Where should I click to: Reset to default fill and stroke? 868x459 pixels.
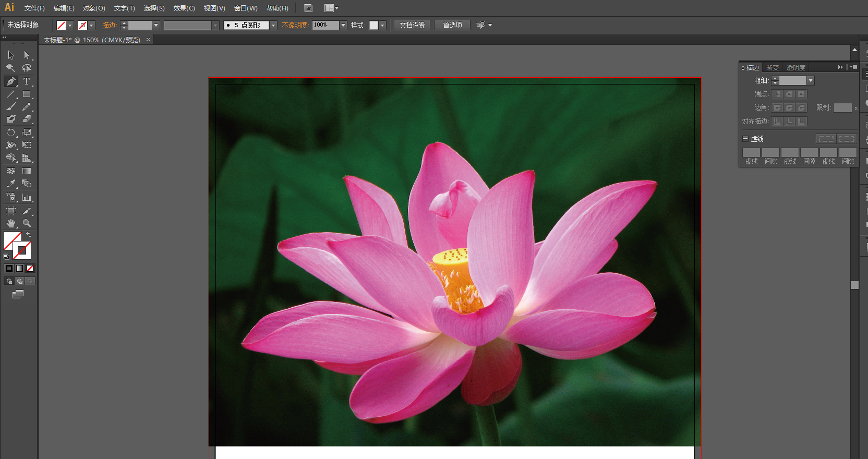coord(6,257)
